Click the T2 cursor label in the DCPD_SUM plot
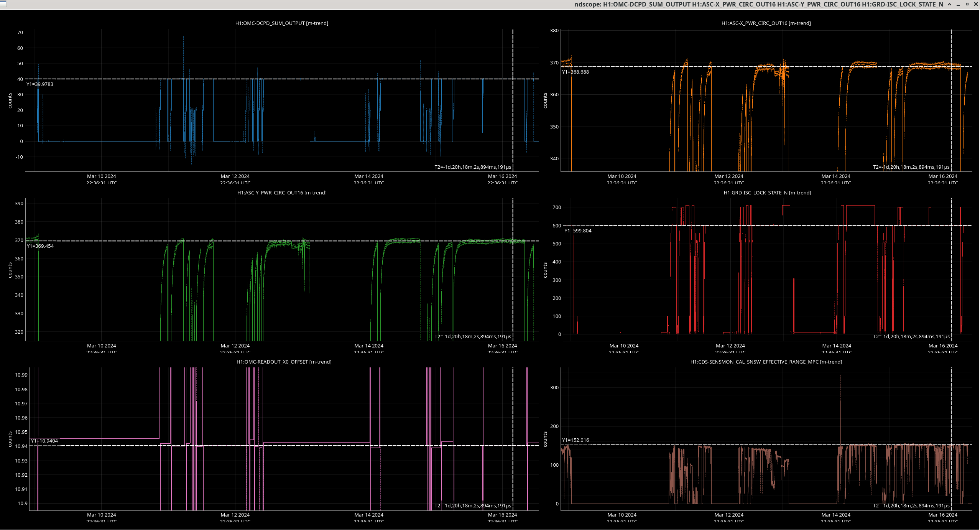 [x=472, y=167]
